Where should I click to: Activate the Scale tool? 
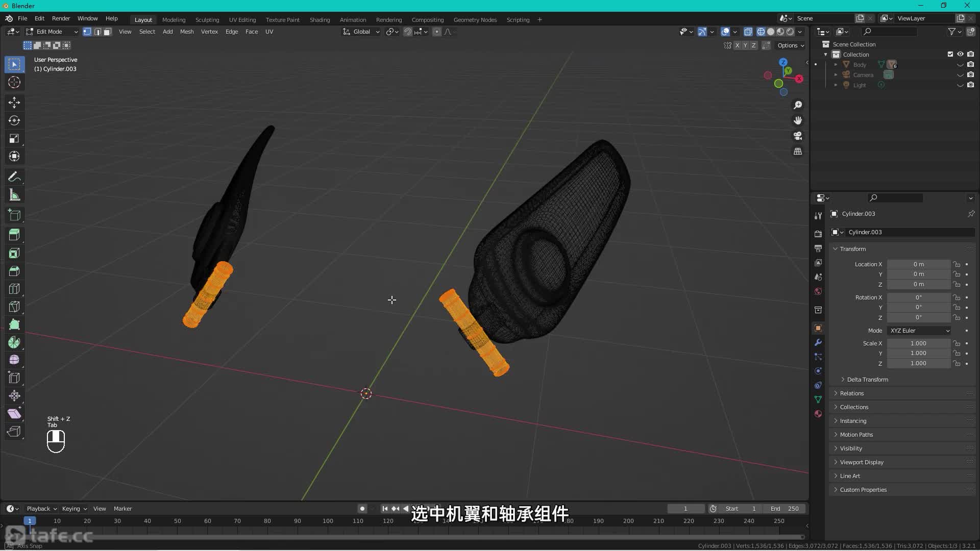pyautogui.click(x=14, y=138)
